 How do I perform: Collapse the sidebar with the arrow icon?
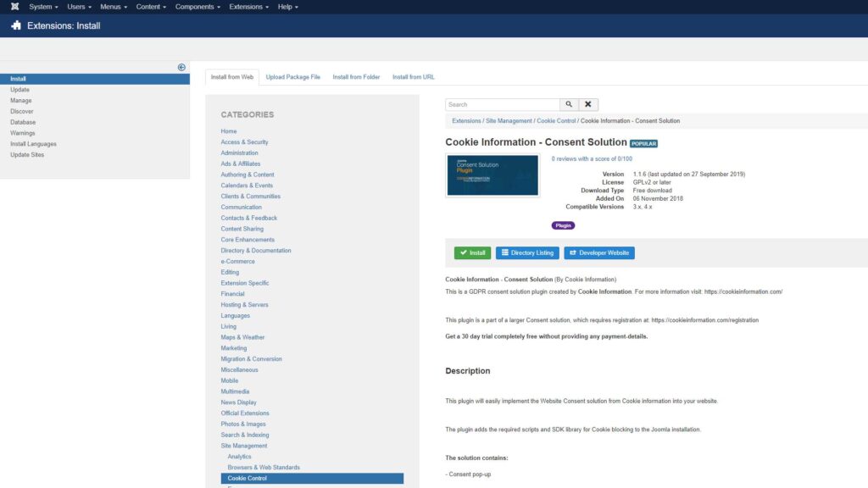point(181,67)
